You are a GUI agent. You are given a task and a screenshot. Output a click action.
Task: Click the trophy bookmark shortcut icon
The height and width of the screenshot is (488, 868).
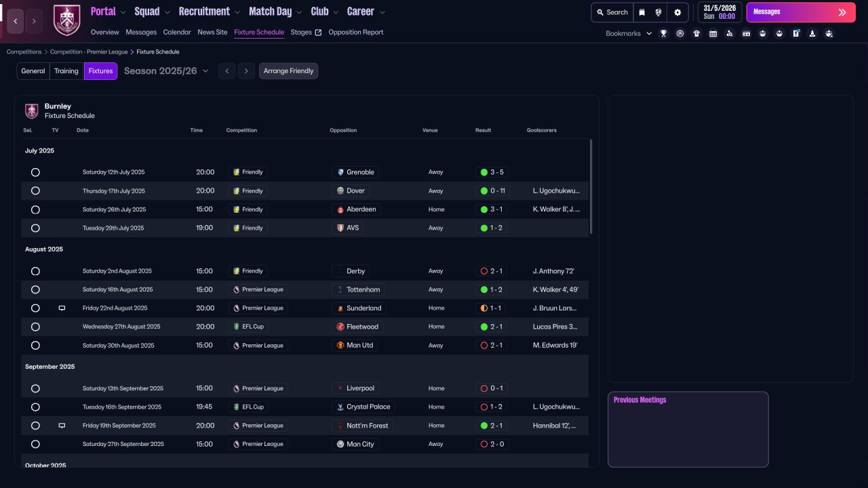[x=663, y=33]
